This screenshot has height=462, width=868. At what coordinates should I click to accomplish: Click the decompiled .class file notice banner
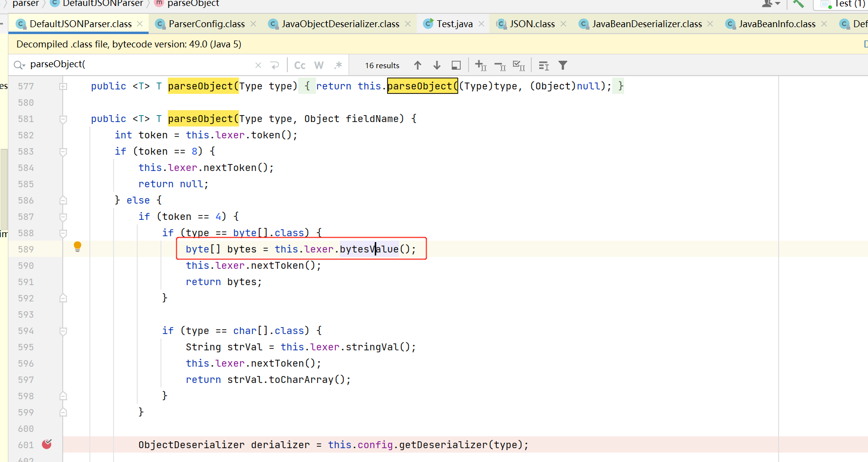[x=129, y=44]
